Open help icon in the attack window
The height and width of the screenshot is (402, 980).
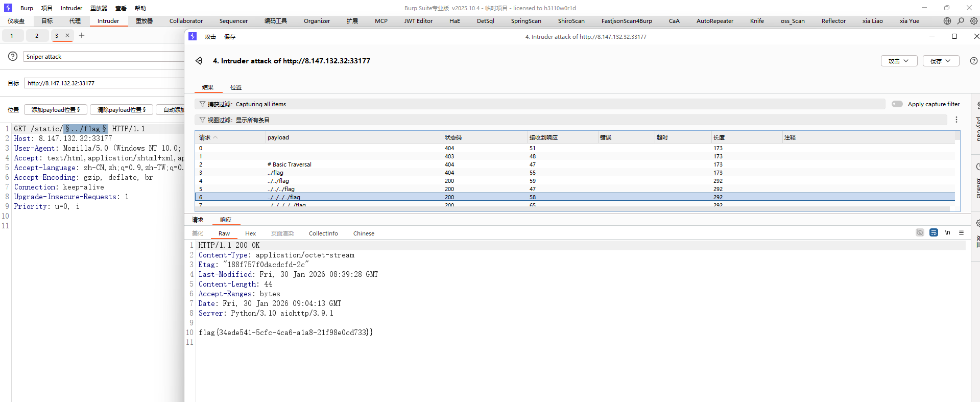coord(974,61)
